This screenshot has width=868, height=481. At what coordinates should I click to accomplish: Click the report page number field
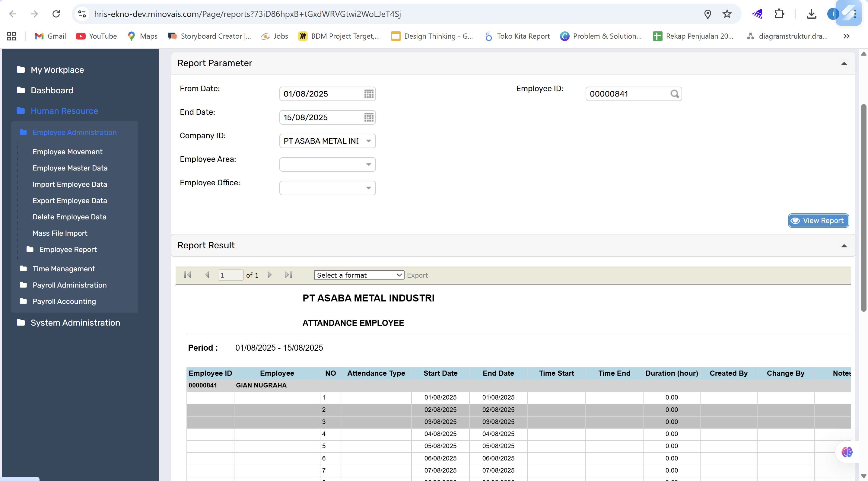230,275
